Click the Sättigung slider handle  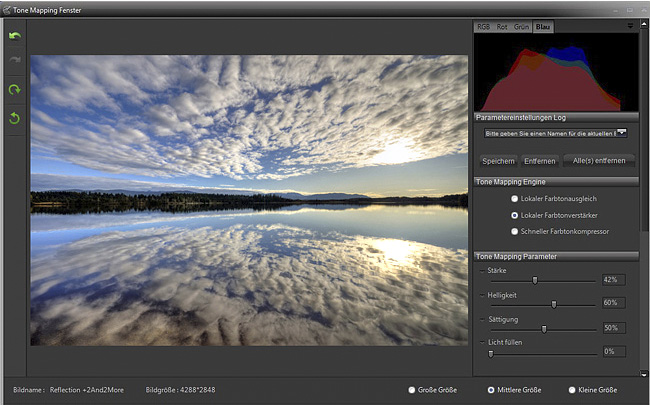coord(544,328)
